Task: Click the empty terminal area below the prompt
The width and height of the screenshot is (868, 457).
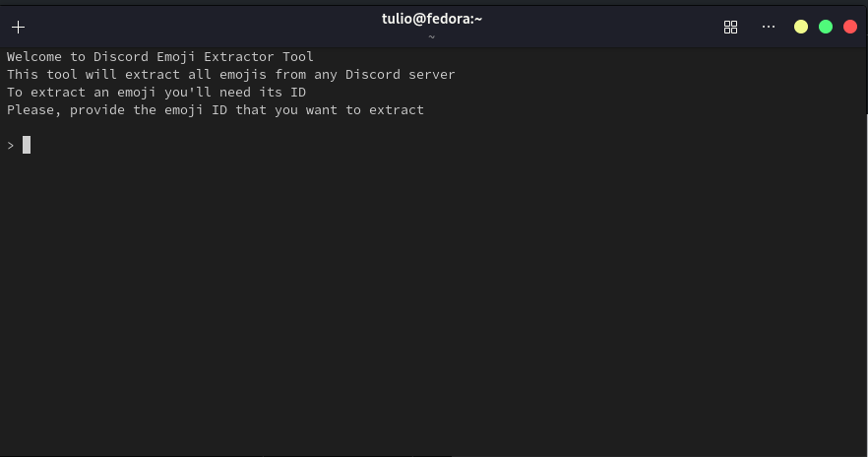Action: pyautogui.click(x=432, y=304)
